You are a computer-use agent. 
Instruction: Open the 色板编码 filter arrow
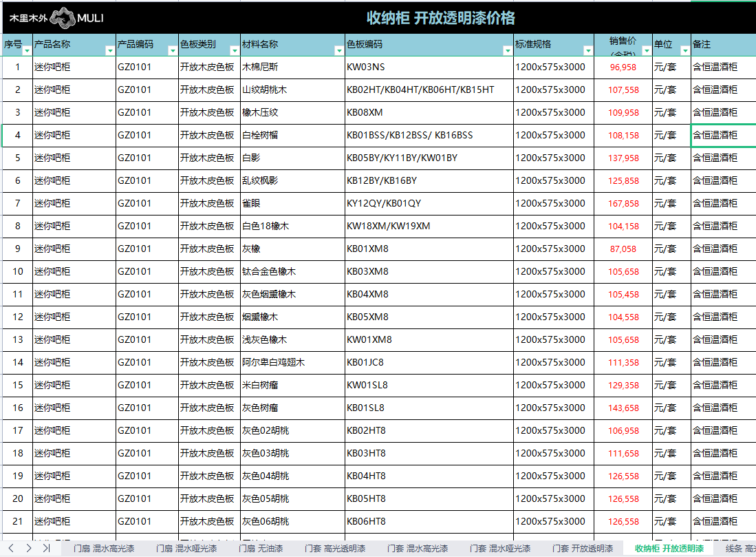point(507,50)
